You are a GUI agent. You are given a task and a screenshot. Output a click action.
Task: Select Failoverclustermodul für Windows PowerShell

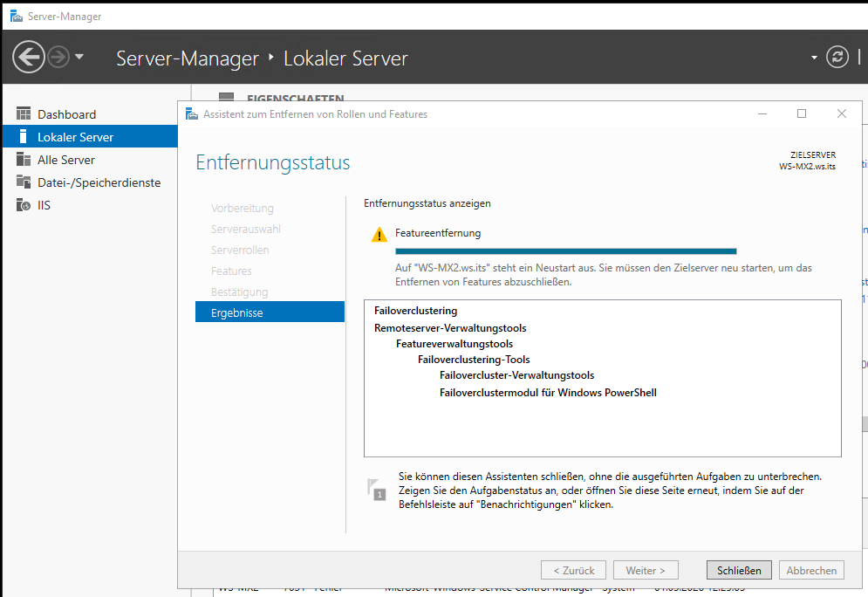tap(548, 393)
